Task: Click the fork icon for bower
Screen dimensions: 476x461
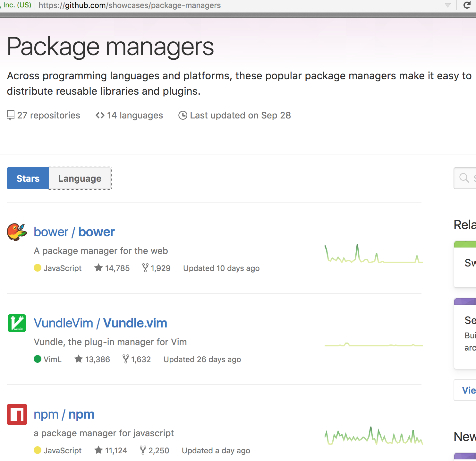Action: pos(145,268)
